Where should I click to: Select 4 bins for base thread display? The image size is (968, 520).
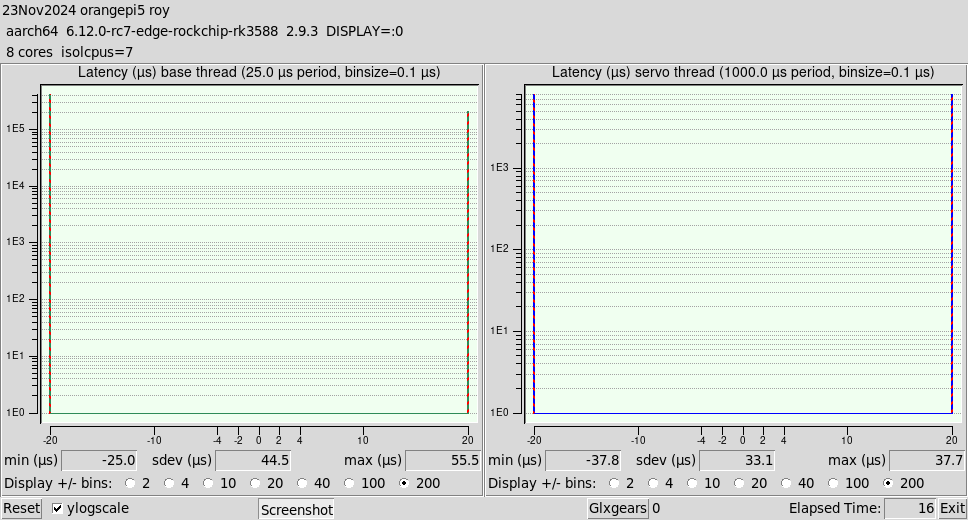(169, 483)
